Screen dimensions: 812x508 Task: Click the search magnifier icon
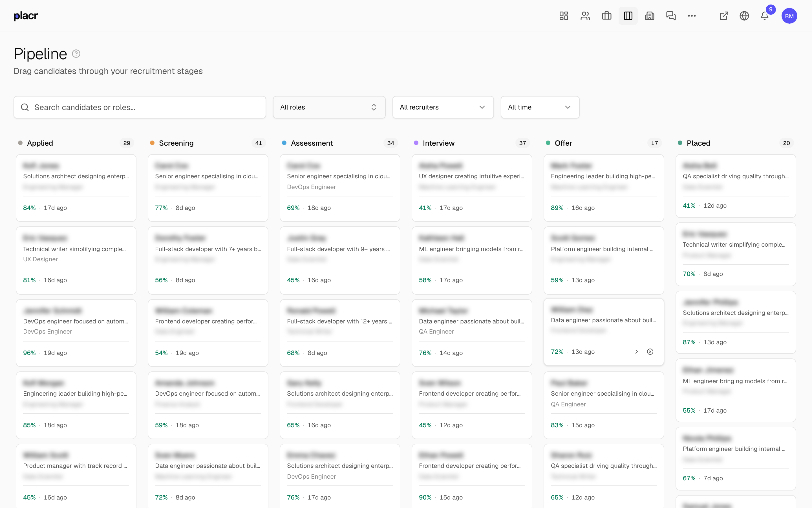[x=25, y=107]
